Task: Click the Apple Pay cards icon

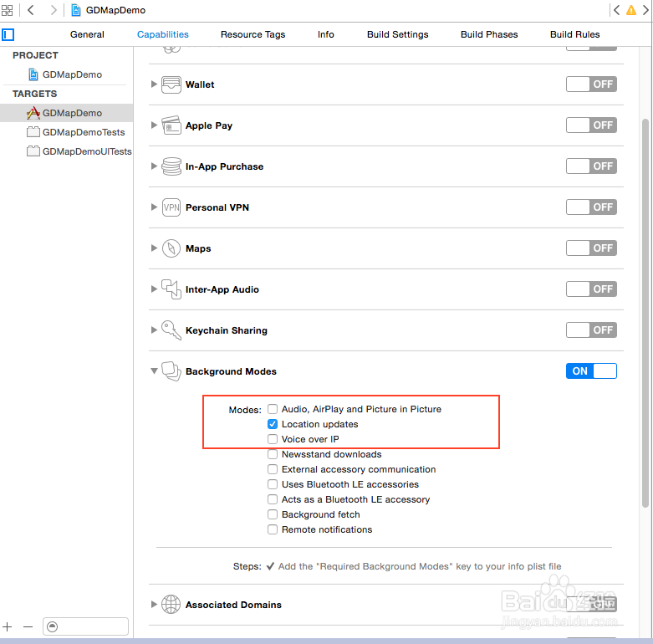Action: coord(171,125)
